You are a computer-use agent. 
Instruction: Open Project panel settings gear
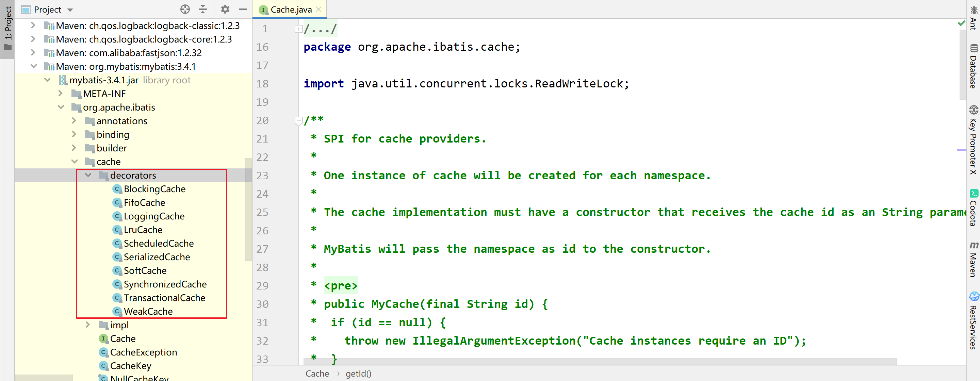coord(225,9)
